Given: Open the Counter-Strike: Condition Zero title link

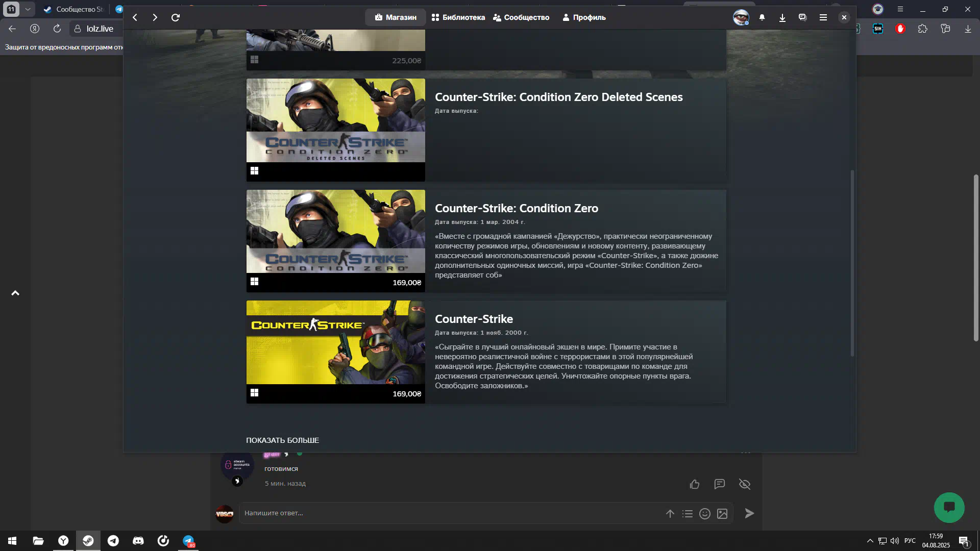Looking at the screenshot, I should coord(517,208).
